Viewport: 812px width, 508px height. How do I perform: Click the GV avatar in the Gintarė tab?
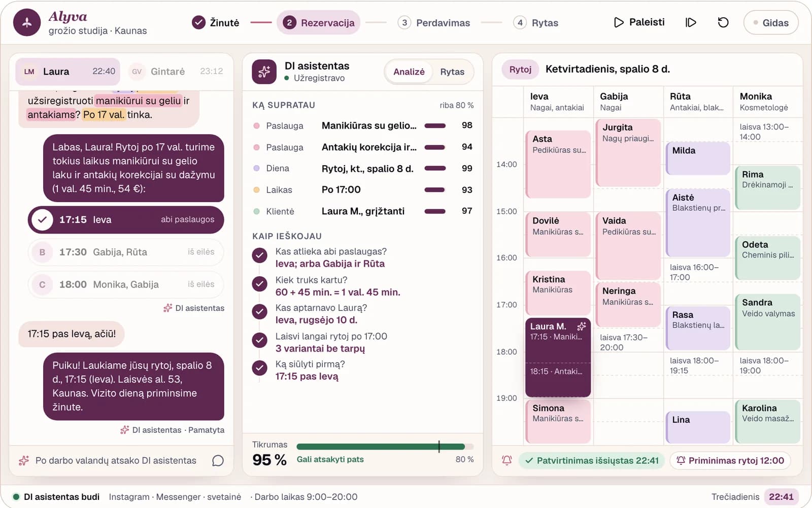tap(137, 72)
